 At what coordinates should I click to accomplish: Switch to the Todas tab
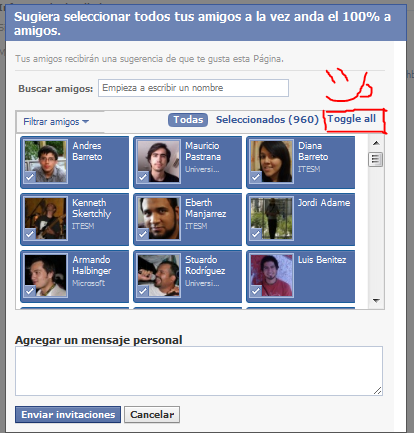188,120
